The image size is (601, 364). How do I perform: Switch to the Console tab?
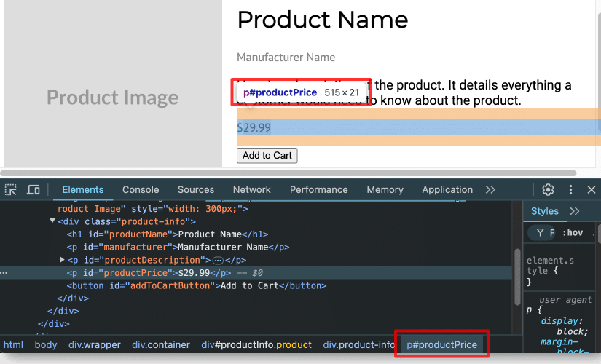coord(141,190)
